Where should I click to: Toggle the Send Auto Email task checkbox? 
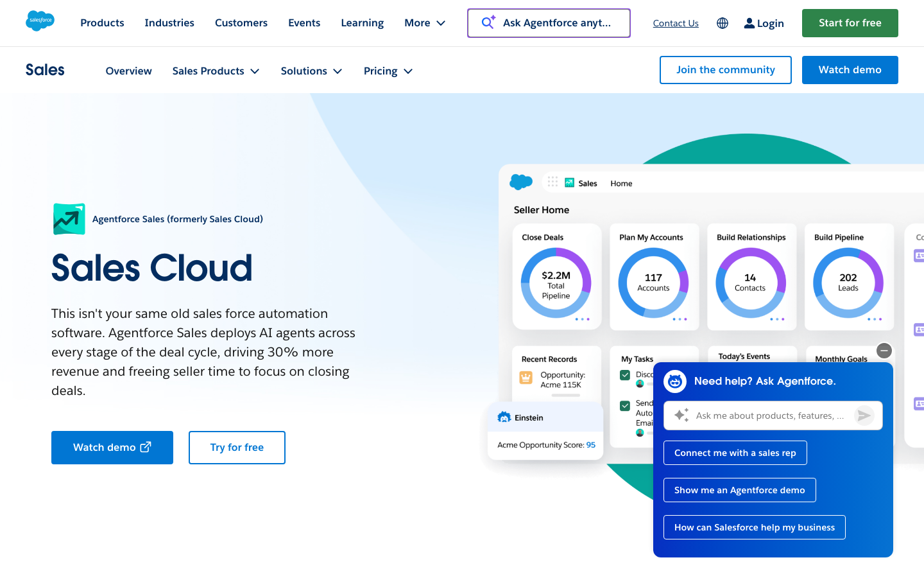tap(625, 406)
